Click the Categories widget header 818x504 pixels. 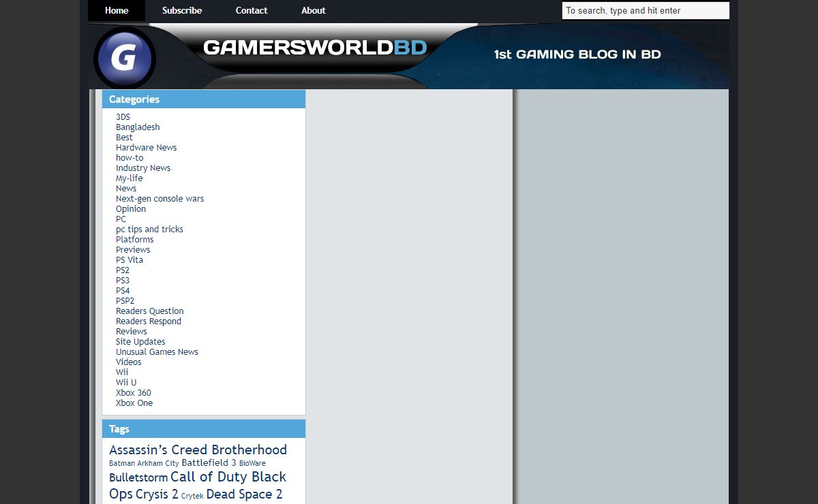(204, 99)
